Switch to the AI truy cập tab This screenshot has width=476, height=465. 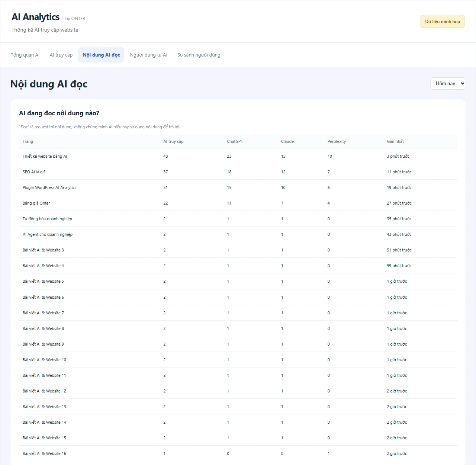click(x=61, y=55)
